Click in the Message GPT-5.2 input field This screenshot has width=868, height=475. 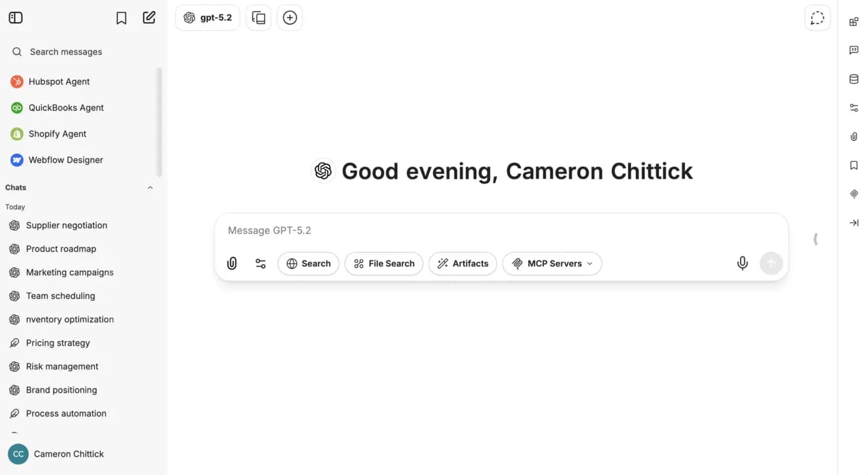click(x=458, y=230)
